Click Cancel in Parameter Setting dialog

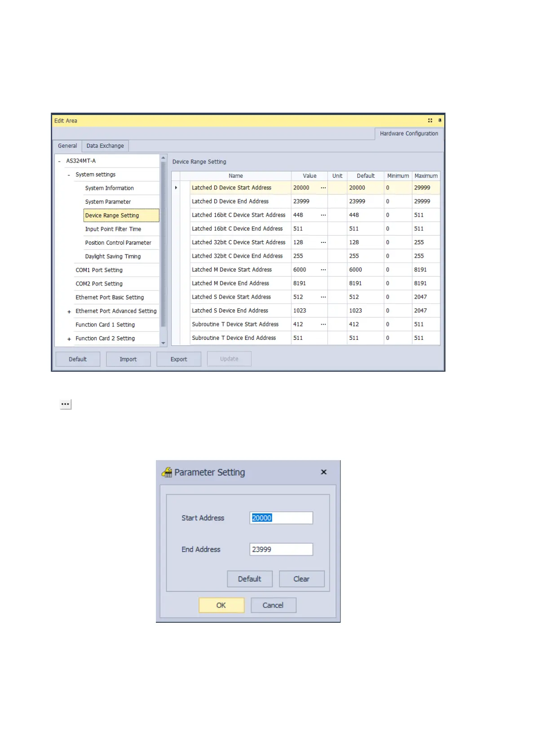pos(273,605)
